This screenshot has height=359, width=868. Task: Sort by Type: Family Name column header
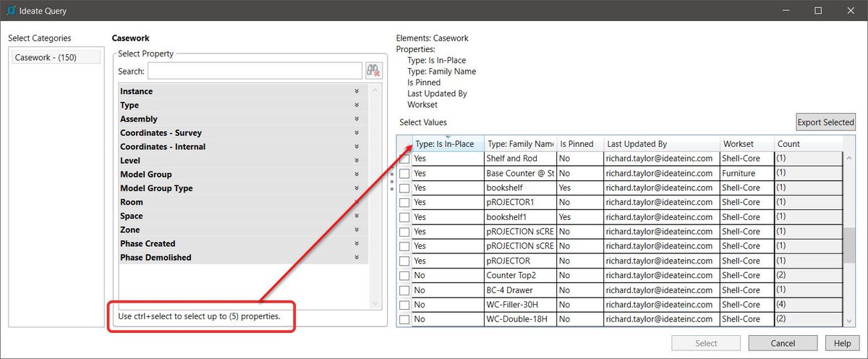coord(520,143)
